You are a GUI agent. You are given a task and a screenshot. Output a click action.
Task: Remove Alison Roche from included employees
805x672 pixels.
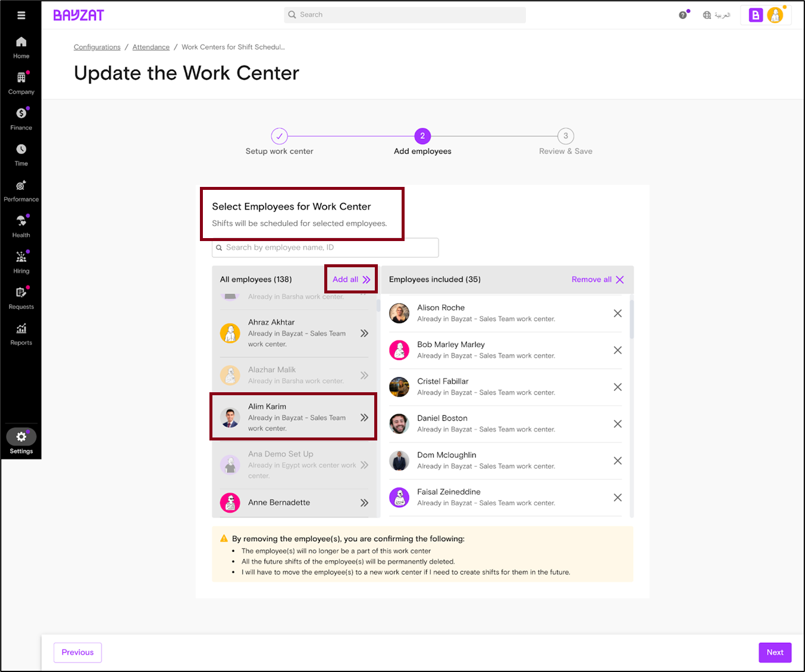pyautogui.click(x=618, y=313)
